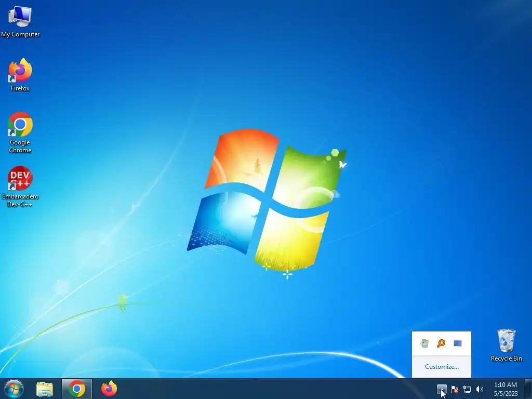Click the blue monitor icon in tray popup
The image size is (532, 399).
tap(458, 343)
